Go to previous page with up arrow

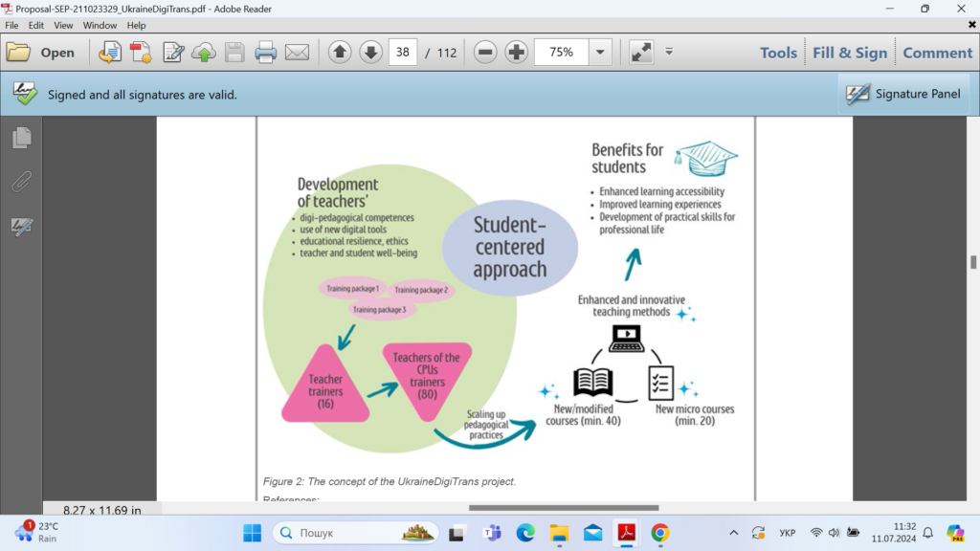(x=339, y=53)
